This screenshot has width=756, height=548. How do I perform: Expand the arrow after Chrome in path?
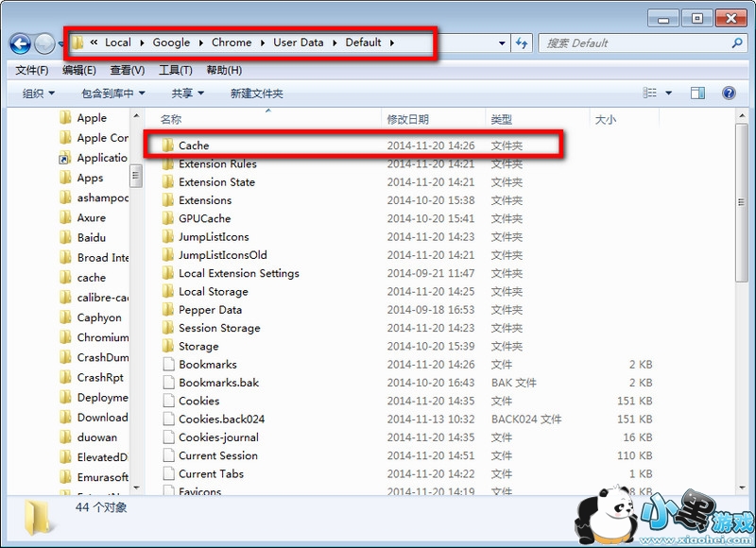pos(263,43)
